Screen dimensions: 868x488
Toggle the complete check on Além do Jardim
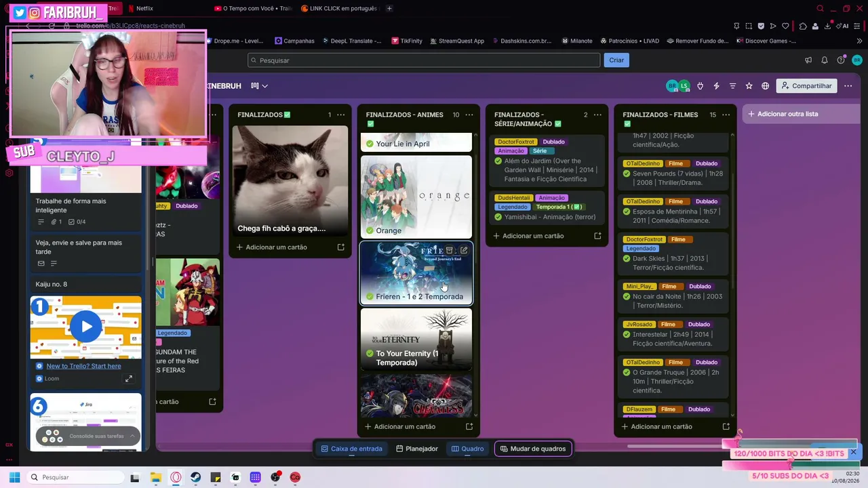(498, 161)
